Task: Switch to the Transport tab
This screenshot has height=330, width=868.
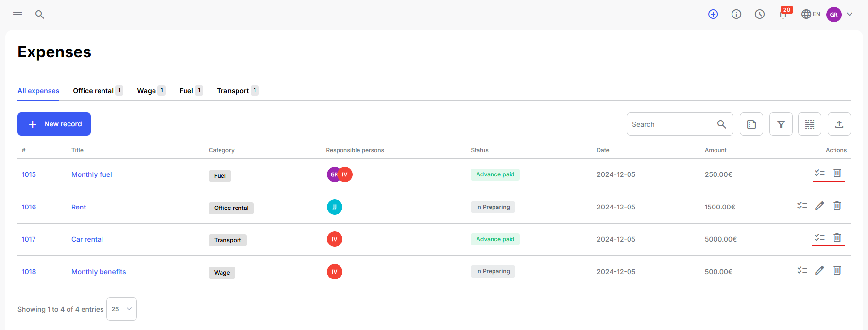Action: tap(238, 91)
